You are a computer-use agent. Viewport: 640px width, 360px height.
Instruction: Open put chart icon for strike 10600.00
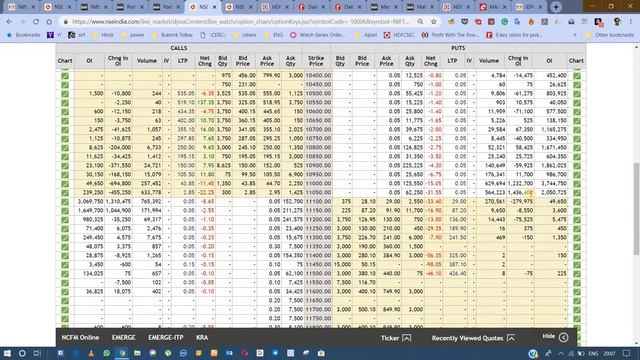coord(576,111)
